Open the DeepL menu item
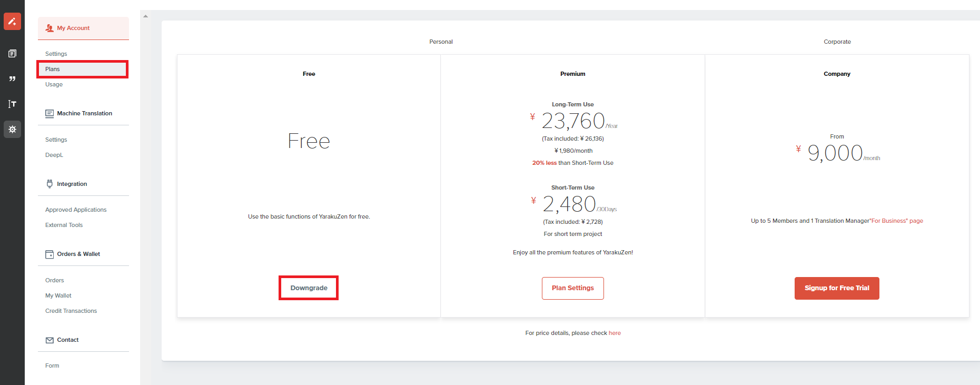The image size is (980, 385). click(x=54, y=155)
